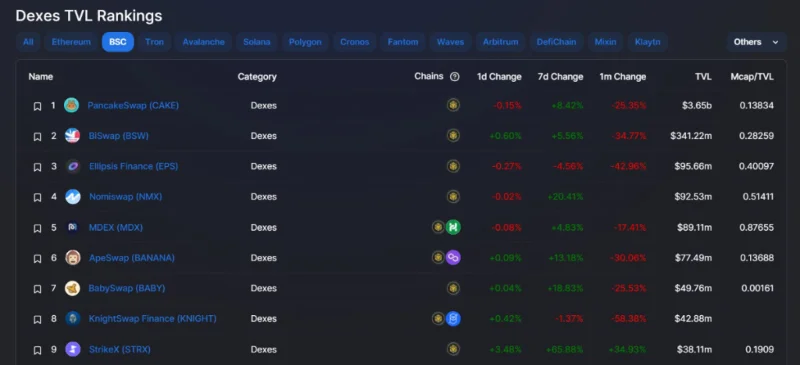The width and height of the screenshot is (800, 365).
Task: Select the Tron chain filter
Action: pos(154,42)
